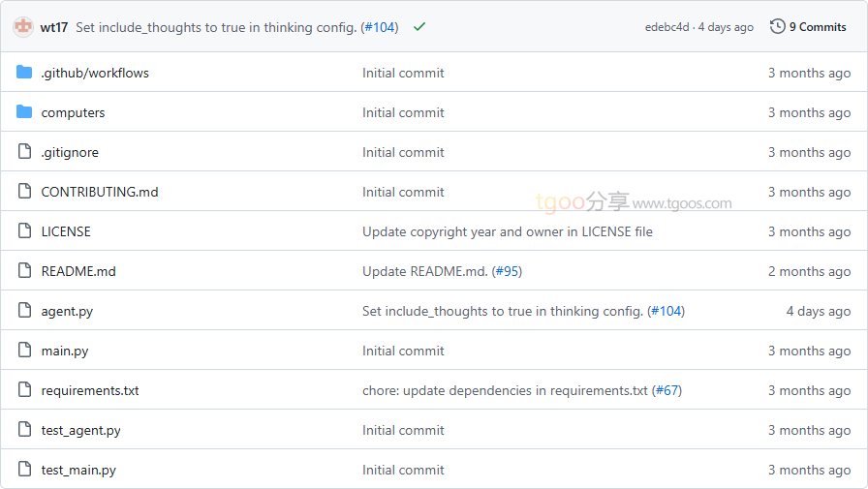Click the file icon beside agent.py
This screenshot has width=868, height=489.
click(24, 310)
